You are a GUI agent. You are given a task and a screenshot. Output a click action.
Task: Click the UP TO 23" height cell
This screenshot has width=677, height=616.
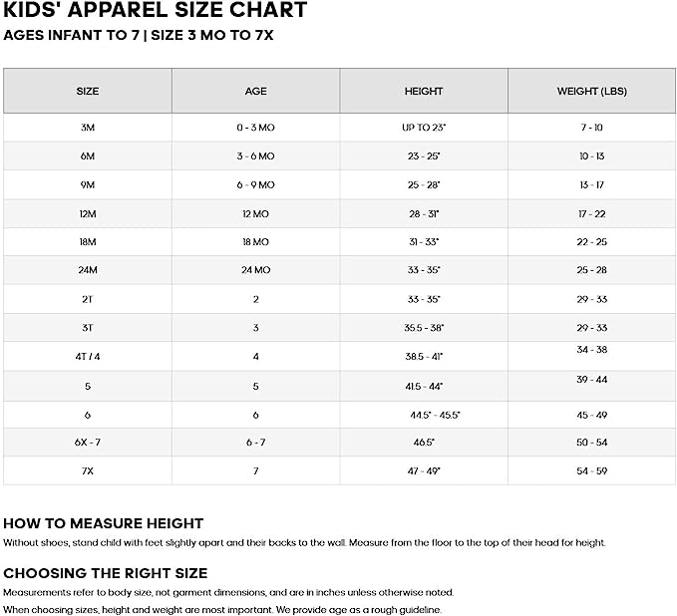tap(424, 128)
